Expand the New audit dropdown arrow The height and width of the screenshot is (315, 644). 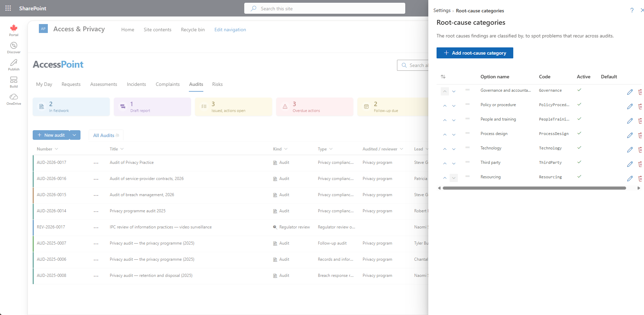(75, 135)
